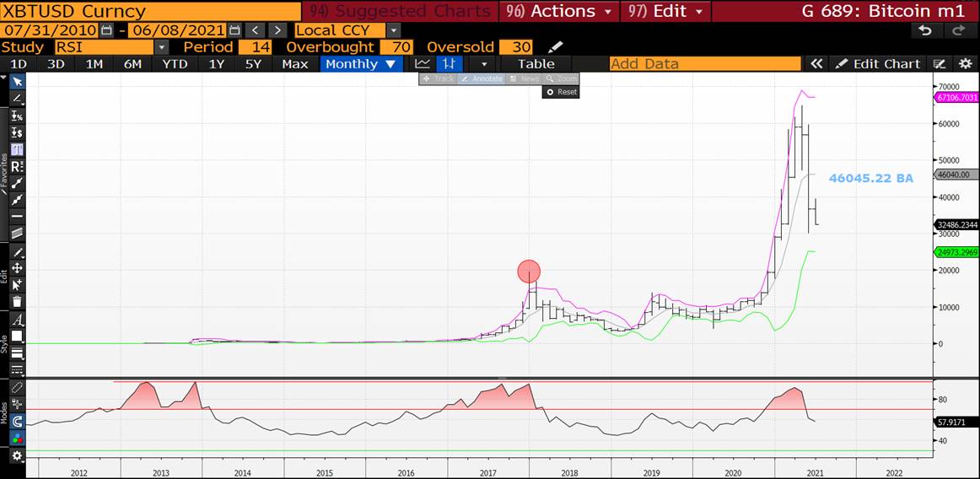
Task: Select the 5Y range tab
Action: 252,64
